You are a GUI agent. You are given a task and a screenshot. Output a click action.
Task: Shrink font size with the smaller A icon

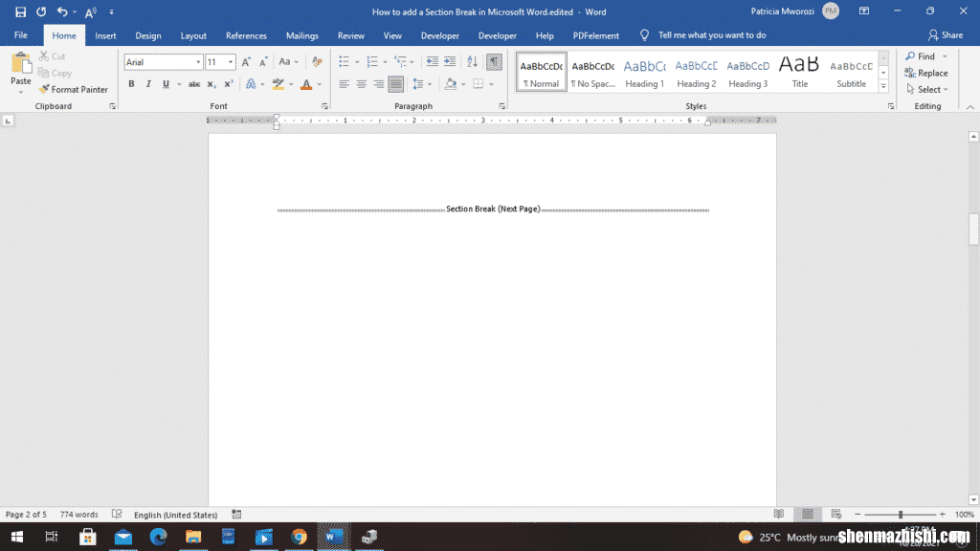click(x=263, y=62)
